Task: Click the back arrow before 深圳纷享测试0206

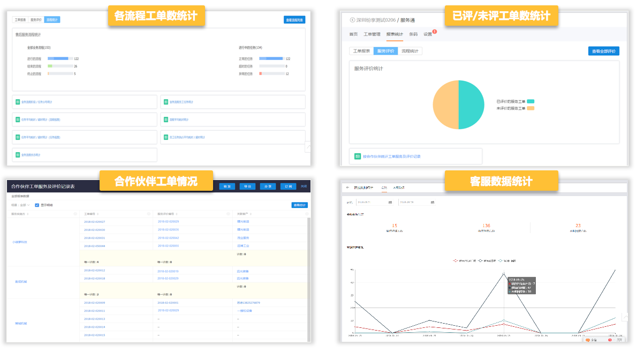Action: click(x=352, y=20)
